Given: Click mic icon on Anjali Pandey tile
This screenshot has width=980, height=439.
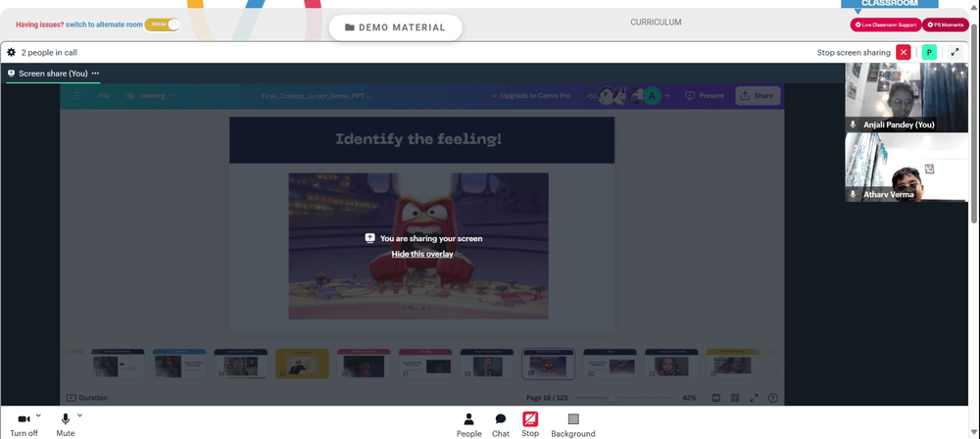Looking at the screenshot, I should click(x=853, y=124).
